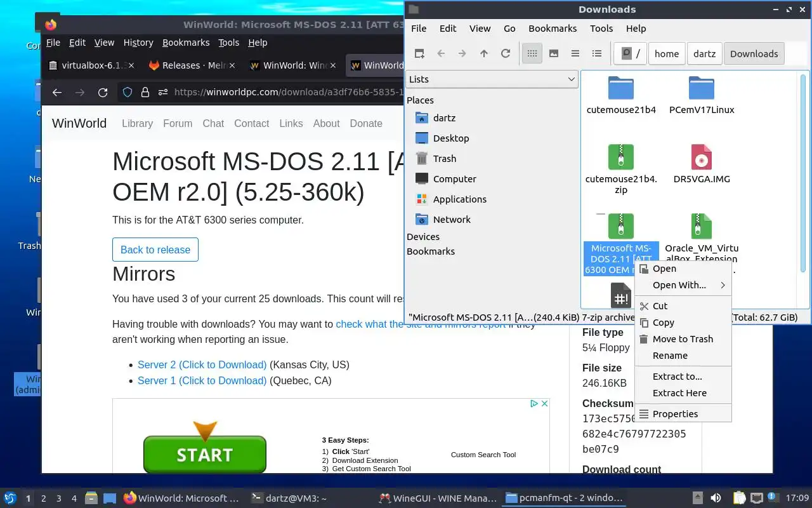The width and height of the screenshot is (812, 508).
Task: Open new tab in file manager toolbar
Action: click(419, 53)
